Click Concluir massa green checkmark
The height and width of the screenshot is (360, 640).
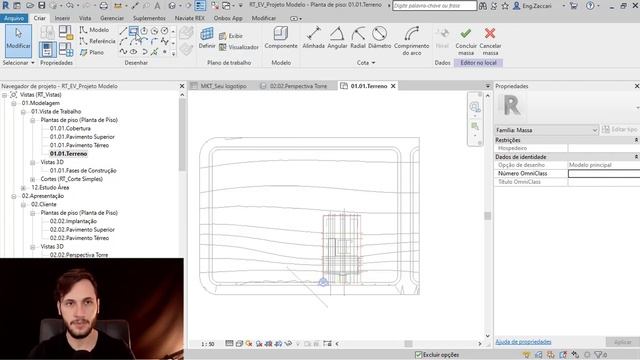pos(466,41)
